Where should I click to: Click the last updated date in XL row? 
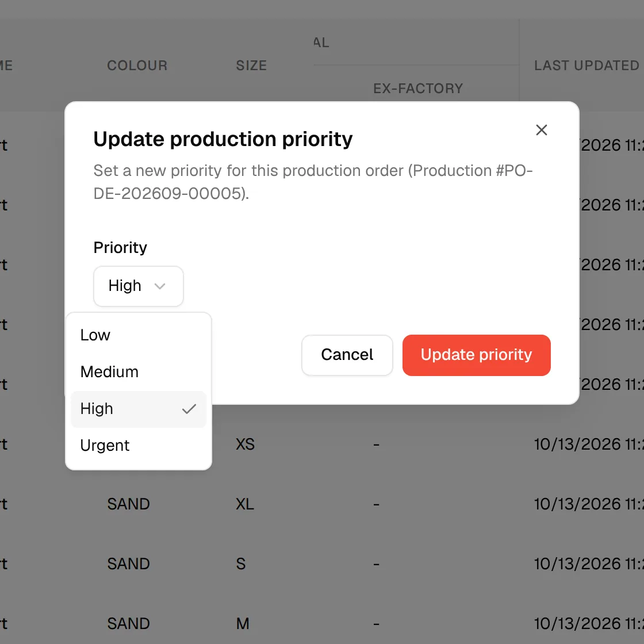tap(589, 504)
